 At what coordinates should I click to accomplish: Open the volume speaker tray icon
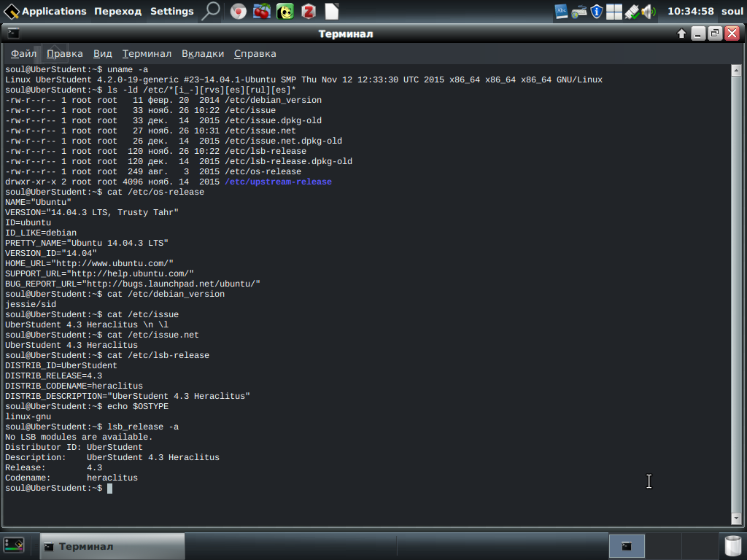pos(649,12)
